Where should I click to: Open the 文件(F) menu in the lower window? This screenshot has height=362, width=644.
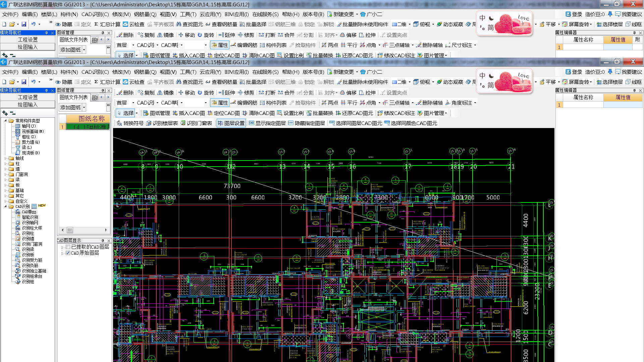click(10, 72)
